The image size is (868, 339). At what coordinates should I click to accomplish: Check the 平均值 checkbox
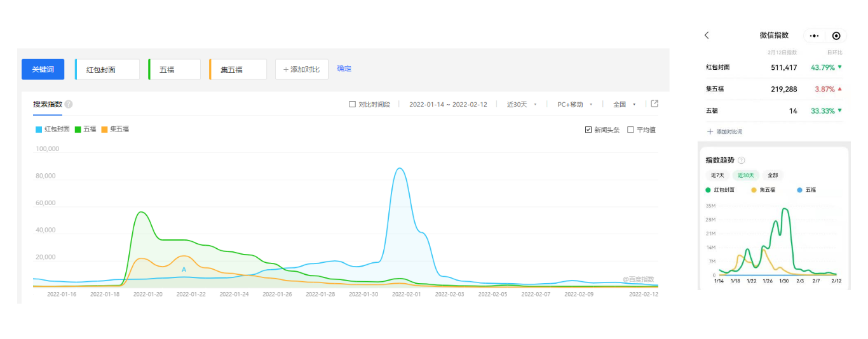(630, 130)
